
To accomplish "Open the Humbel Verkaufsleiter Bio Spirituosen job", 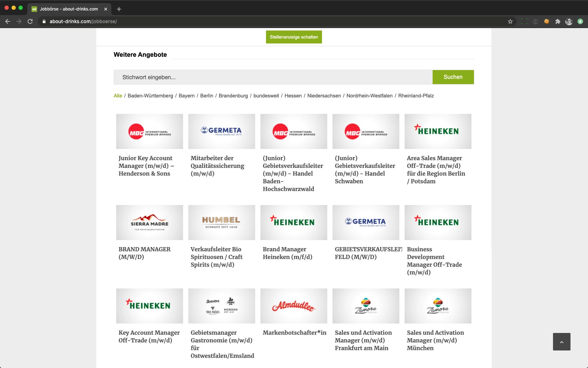I will click(x=216, y=257).
